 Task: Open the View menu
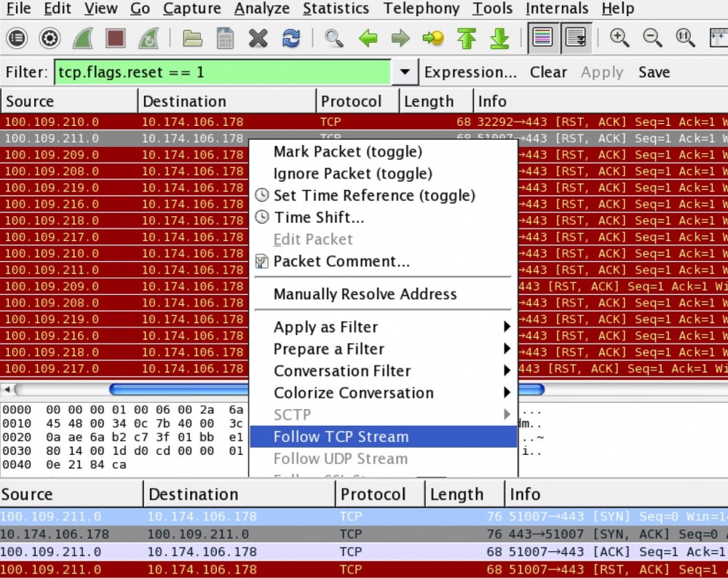(x=100, y=8)
